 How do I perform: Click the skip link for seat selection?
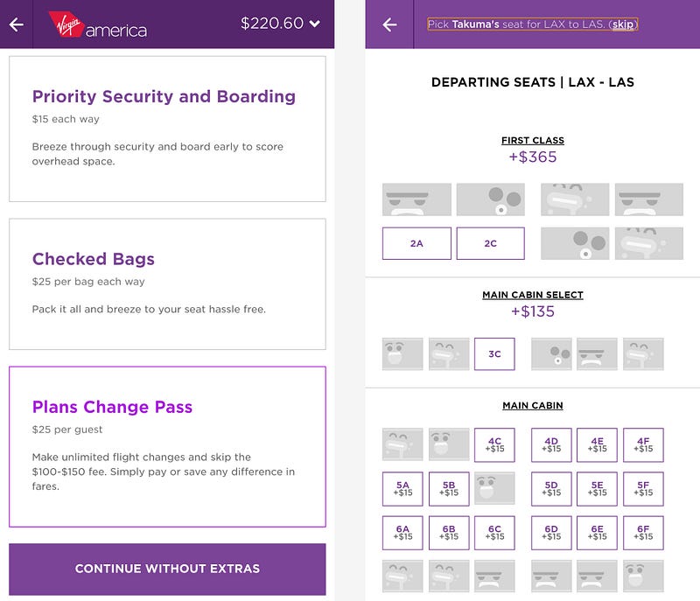(x=623, y=24)
